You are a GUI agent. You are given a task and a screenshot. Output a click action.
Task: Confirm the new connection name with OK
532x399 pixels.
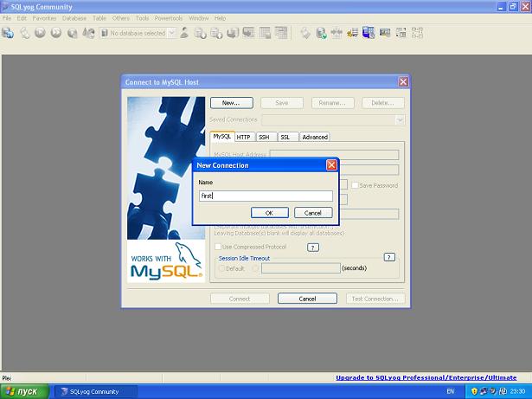[269, 213]
